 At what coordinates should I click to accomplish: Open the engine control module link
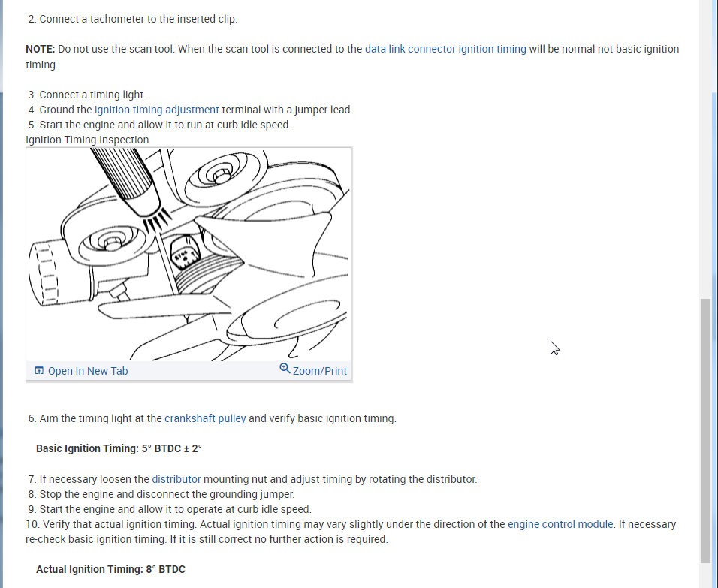[x=560, y=524]
